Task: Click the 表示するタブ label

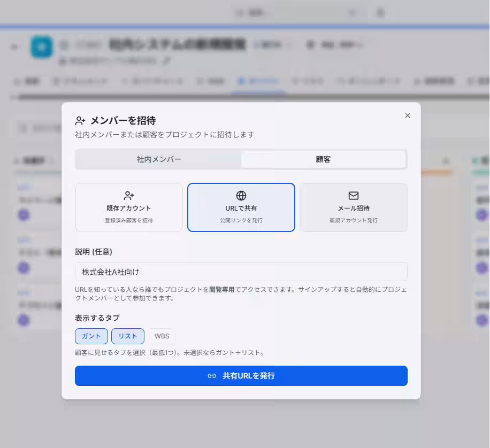Action: click(97, 318)
